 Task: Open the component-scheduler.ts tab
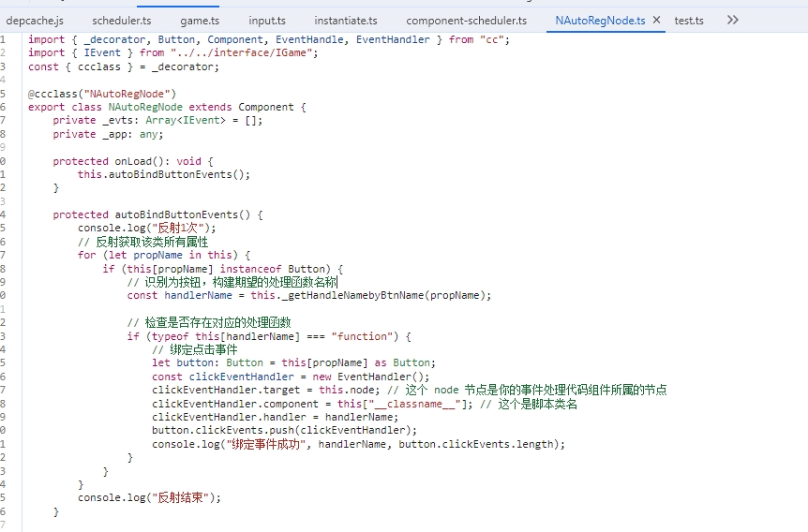coord(467,21)
